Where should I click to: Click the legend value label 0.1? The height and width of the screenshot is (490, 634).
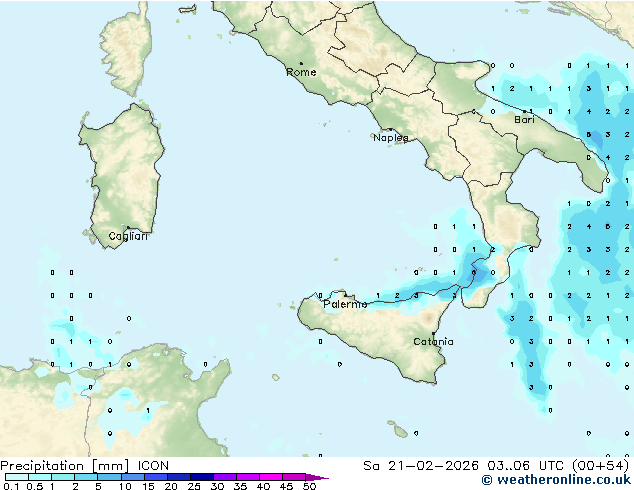pyautogui.click(x=11, y=486)
